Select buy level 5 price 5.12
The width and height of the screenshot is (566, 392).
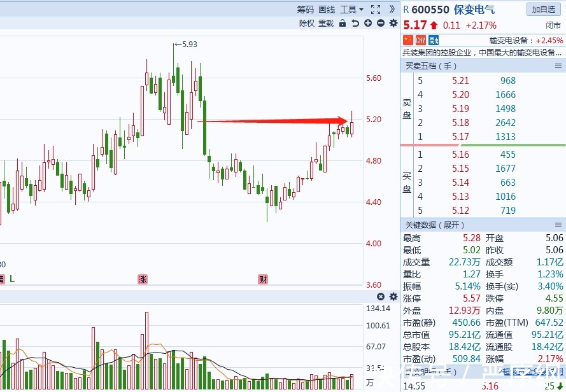coord(460,211)
